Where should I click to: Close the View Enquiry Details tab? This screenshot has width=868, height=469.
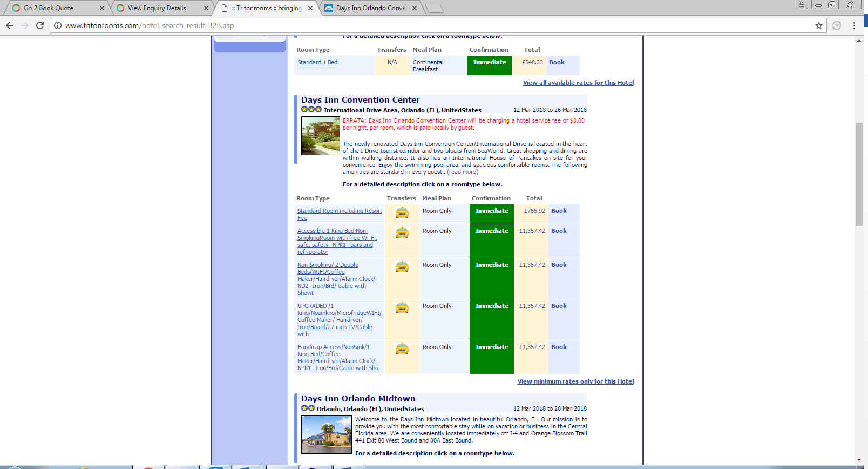point(206,8)
